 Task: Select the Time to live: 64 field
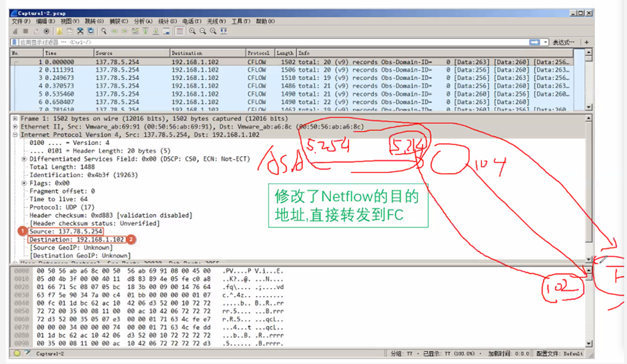click(58, 199)
